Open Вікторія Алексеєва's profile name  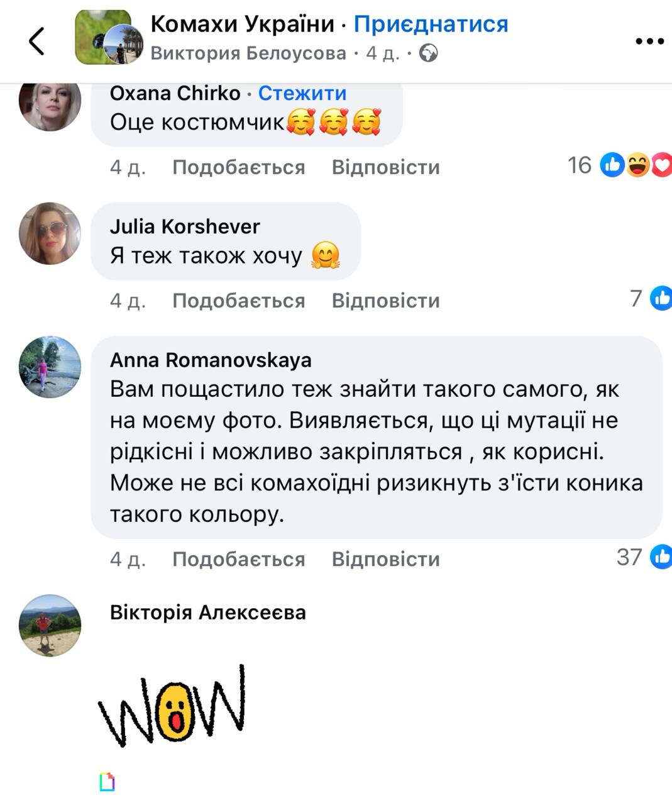click(208, 613)
